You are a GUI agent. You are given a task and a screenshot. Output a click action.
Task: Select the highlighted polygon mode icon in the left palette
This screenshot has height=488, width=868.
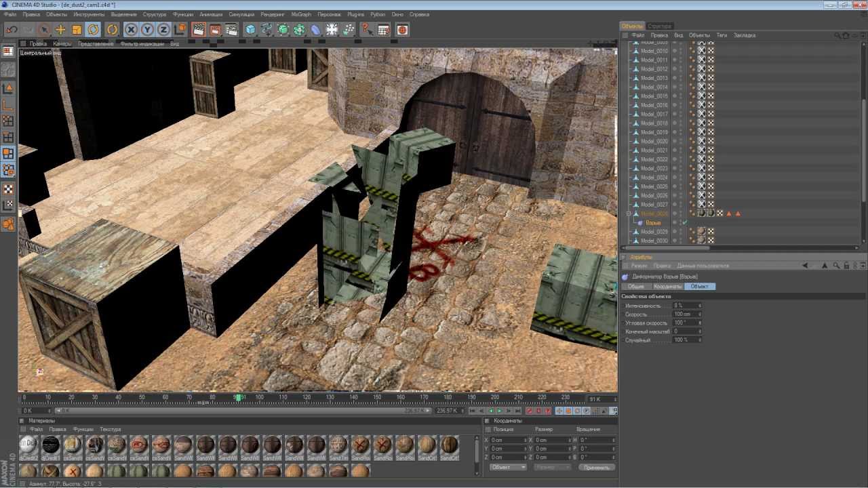click(8, 155)
